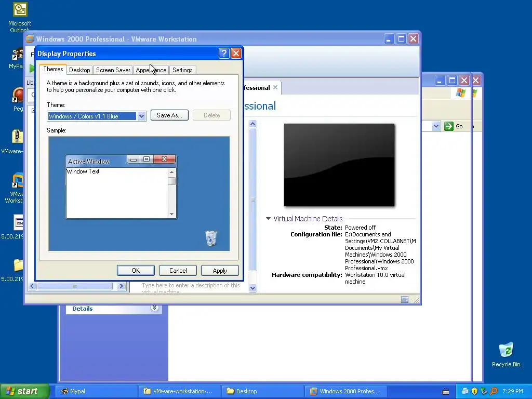Click the keyboard language bar icon on taskbar
This screenshot has height=399, width=532.
tap(446, 392)
